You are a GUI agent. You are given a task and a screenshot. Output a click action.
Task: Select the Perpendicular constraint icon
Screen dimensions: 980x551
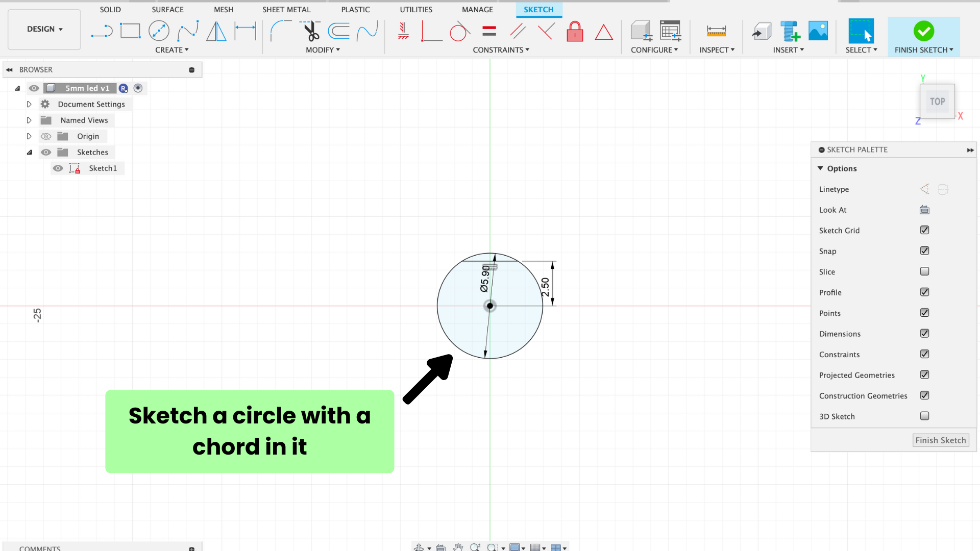pos(546,31)
